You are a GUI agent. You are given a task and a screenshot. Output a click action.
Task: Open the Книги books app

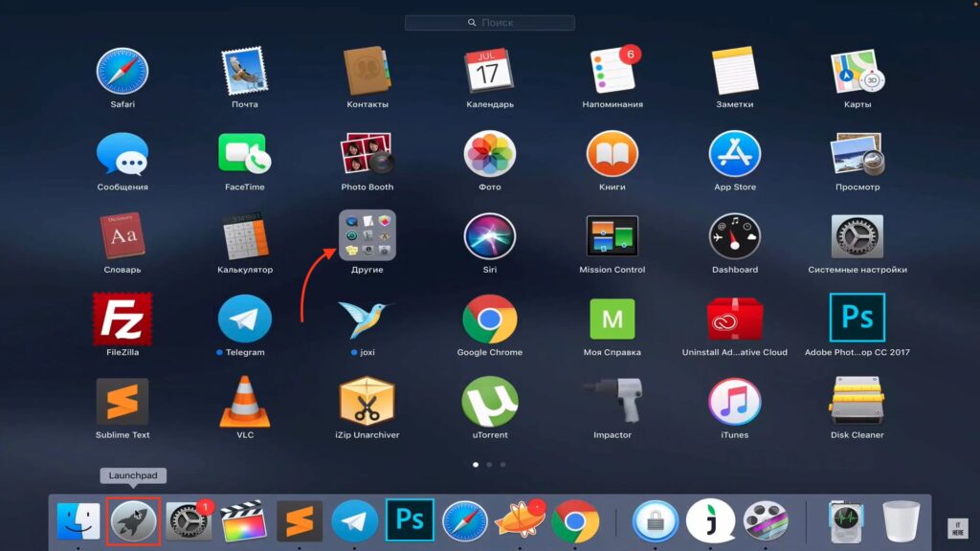(612, 154)
